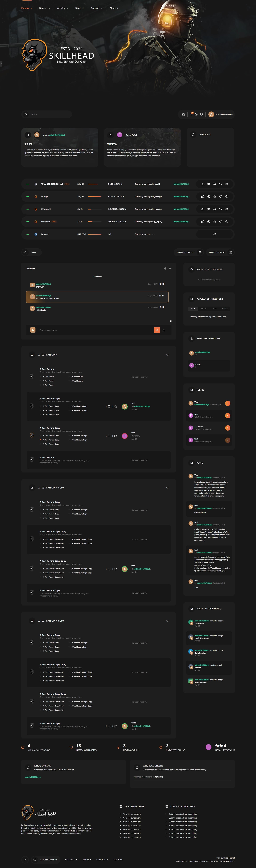This screenshot has width=256, height=868.
Task: Click the scroll-to-top arrow in the footer
Action: pos(25,860)
